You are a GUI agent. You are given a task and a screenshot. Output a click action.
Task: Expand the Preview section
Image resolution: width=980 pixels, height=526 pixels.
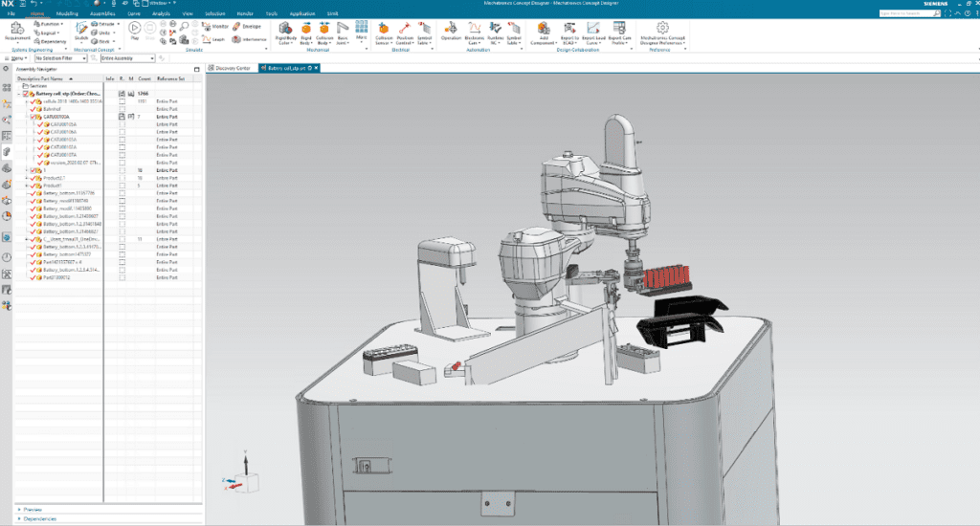[32, 510]
